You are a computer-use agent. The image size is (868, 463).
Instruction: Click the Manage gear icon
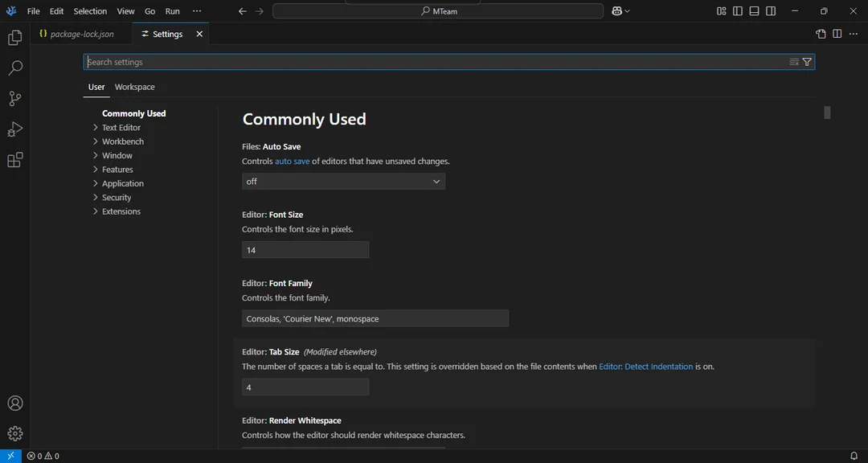[x=15, y=433]
